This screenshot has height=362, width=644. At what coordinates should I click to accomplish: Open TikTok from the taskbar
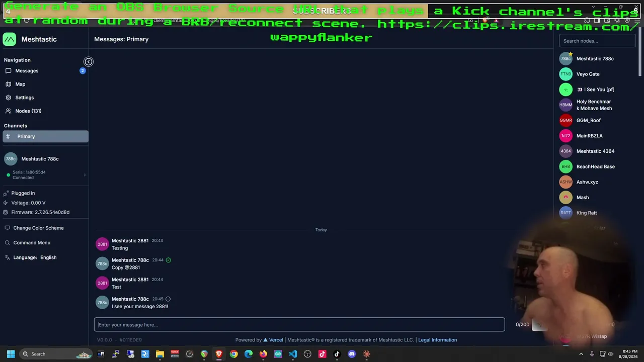(337, 354)
